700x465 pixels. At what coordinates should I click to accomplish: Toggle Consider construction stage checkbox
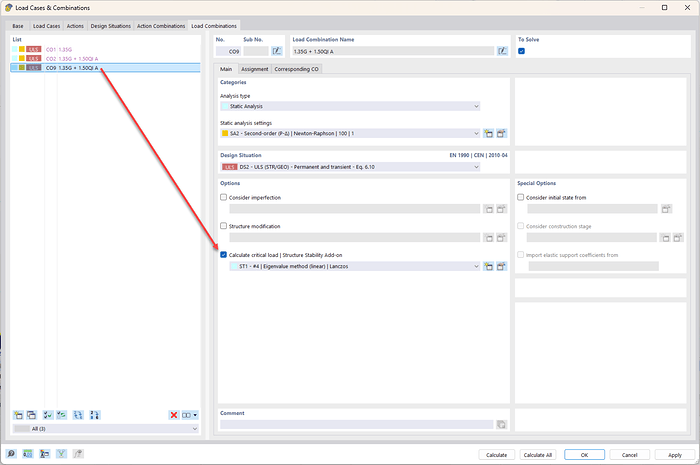(x=521, y=226)
